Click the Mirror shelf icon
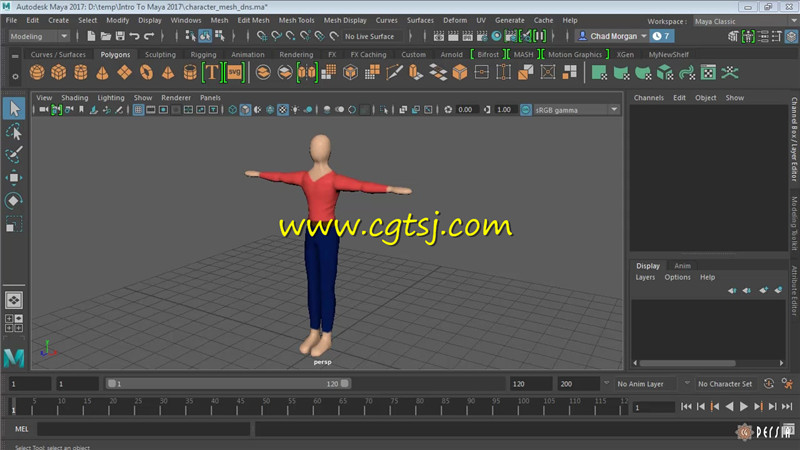Viewport: 800px width, 450px height. coord(307,72)
